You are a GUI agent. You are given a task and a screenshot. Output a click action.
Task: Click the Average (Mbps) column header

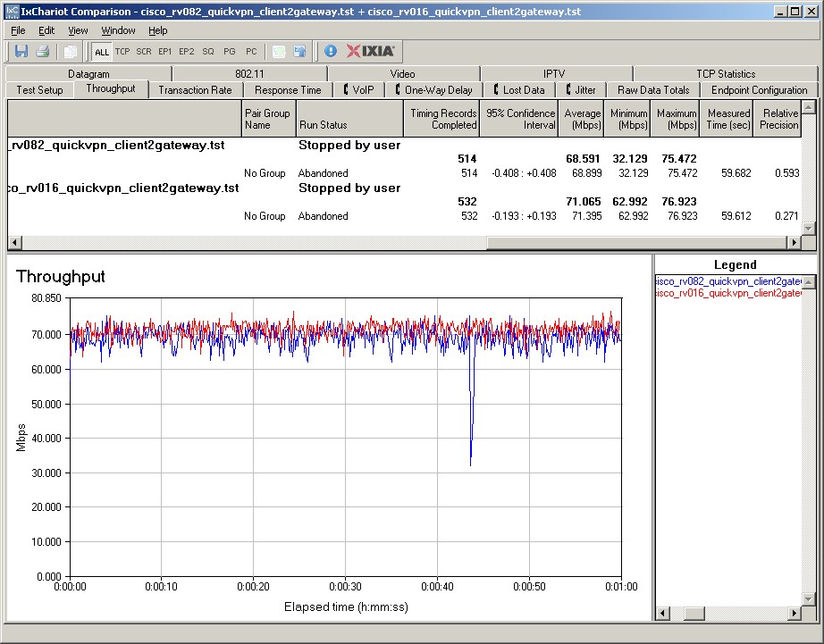pyautogui.click(x=581, y=119)
